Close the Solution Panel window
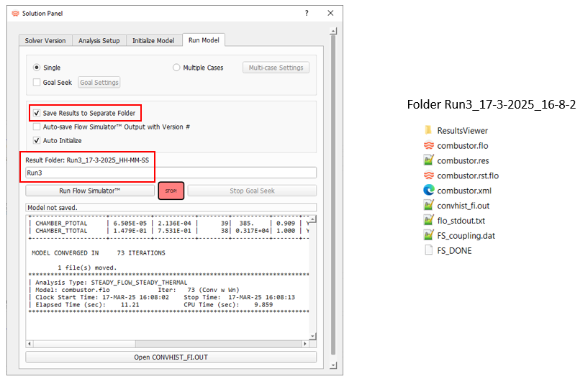The width and height of the screenshot is (588, 379). (x=330, y=13)
